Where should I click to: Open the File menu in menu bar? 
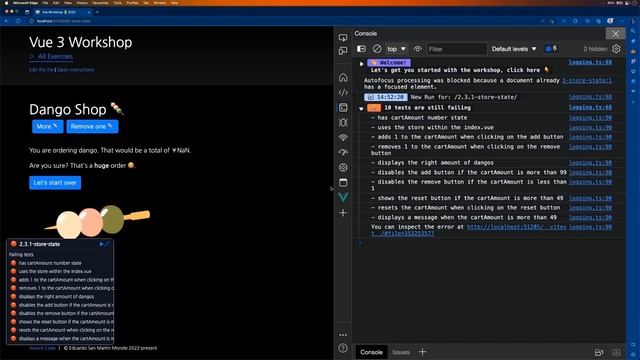[45, 3]
